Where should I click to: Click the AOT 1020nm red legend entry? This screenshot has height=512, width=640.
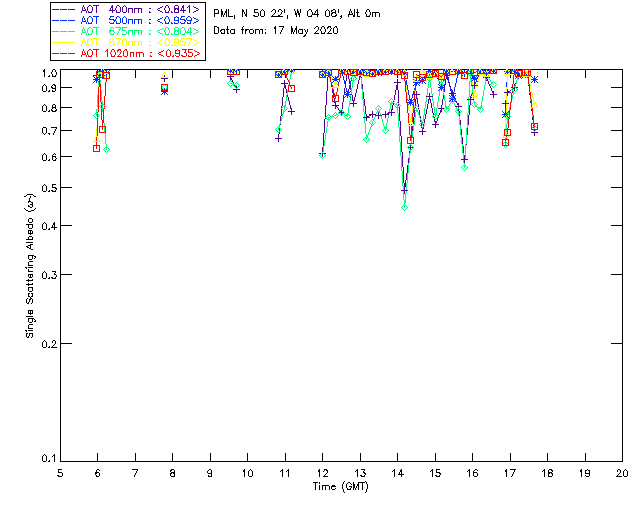[126, 53]
